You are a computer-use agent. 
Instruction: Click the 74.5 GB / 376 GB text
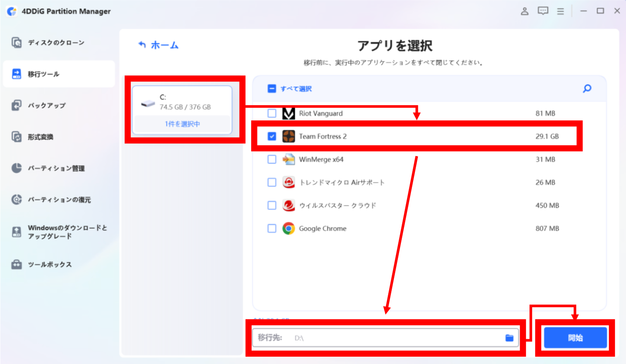click(x=185, y=107)
